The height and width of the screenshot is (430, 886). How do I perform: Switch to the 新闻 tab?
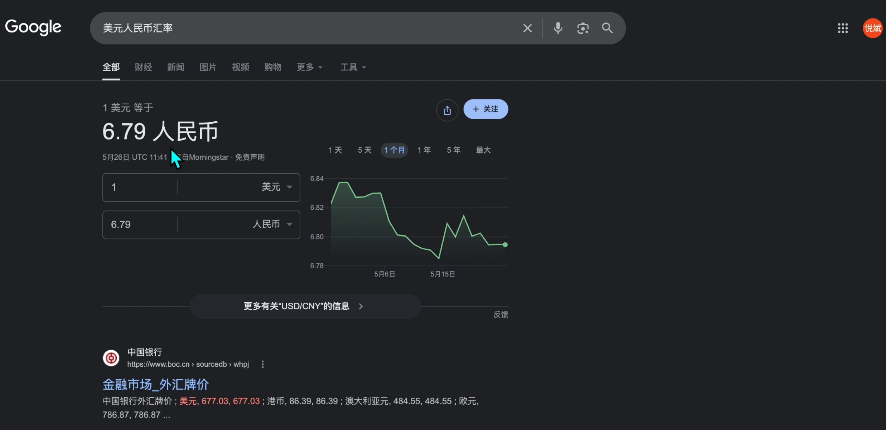(176, 67)
